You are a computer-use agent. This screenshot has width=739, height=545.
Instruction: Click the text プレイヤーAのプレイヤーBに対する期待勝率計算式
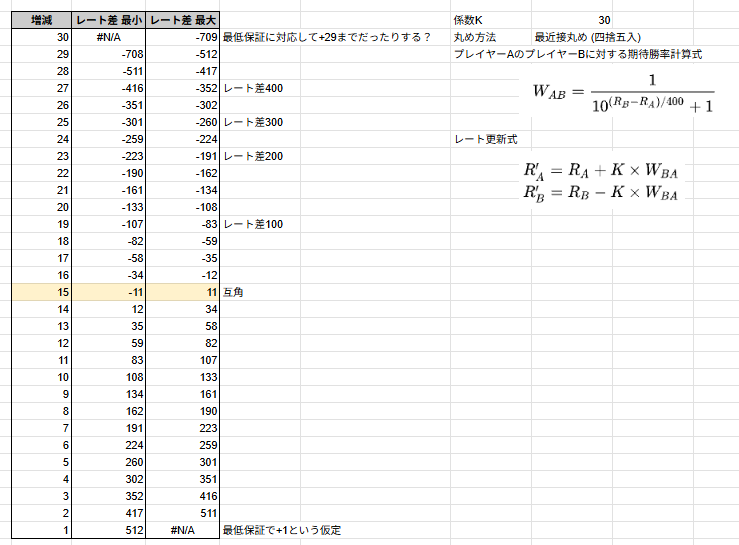click(x=578, y=54)
